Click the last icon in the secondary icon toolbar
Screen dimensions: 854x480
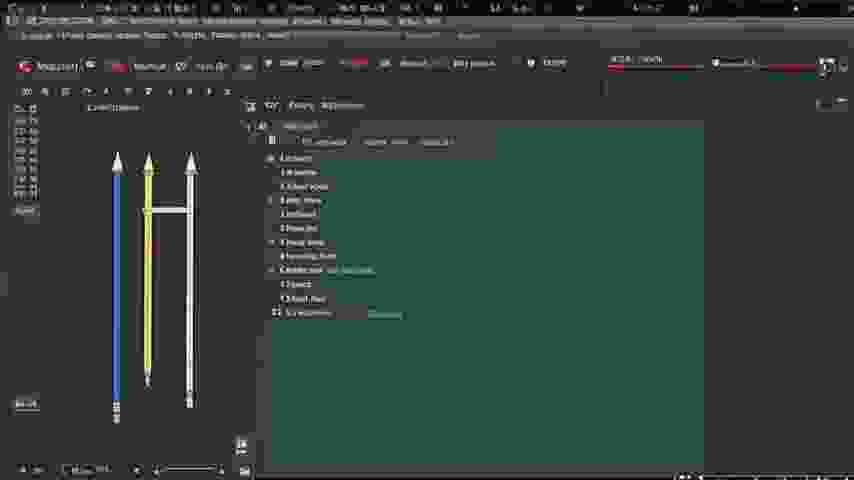click(227, 91)
